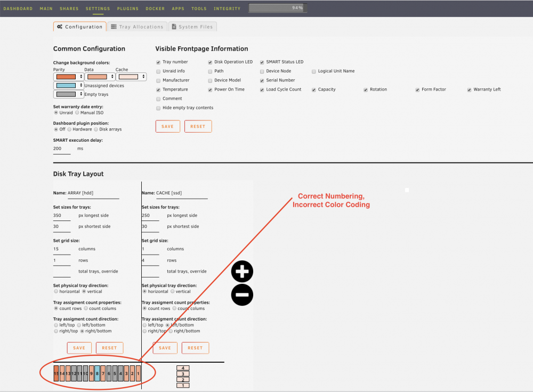Click the file icon on System Files tab
This screenshot has width=533, height=392.
click(174, 27)
